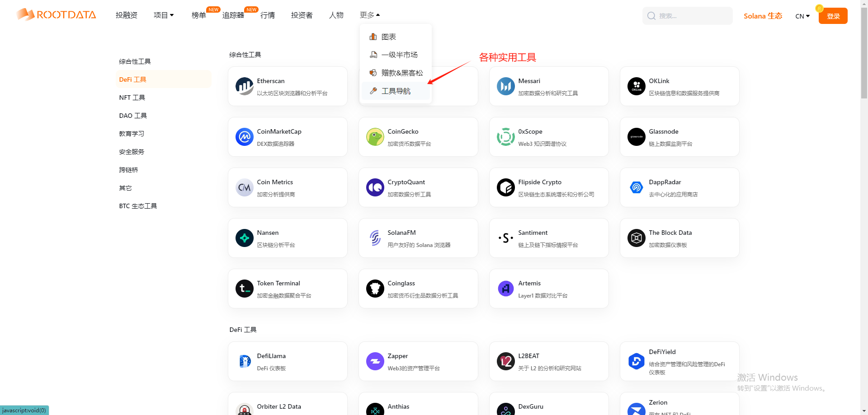Viewport: 868px width, 415px height.
Task: Open the DexGuru card
Action: 549,404
